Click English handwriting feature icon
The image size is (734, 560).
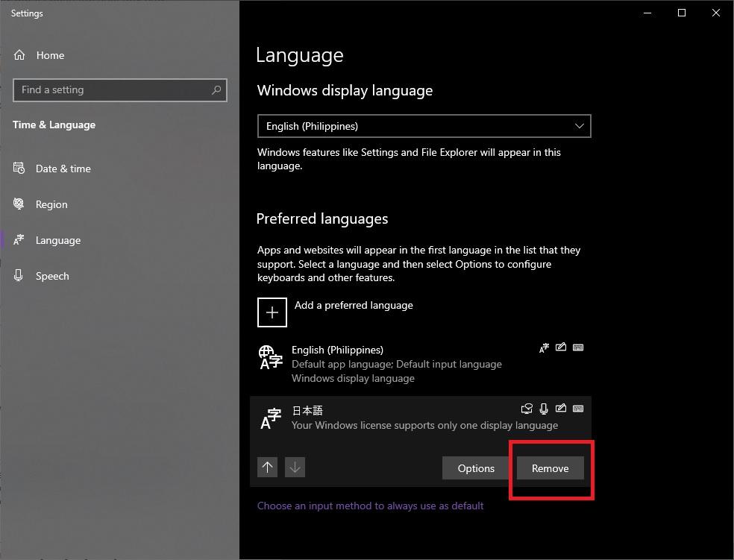561,347
